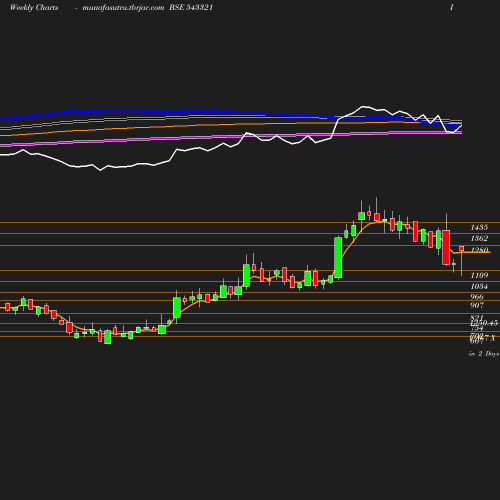Click the "Weekly Charts" title text
The image size is (500, 500).
[34, 8]
